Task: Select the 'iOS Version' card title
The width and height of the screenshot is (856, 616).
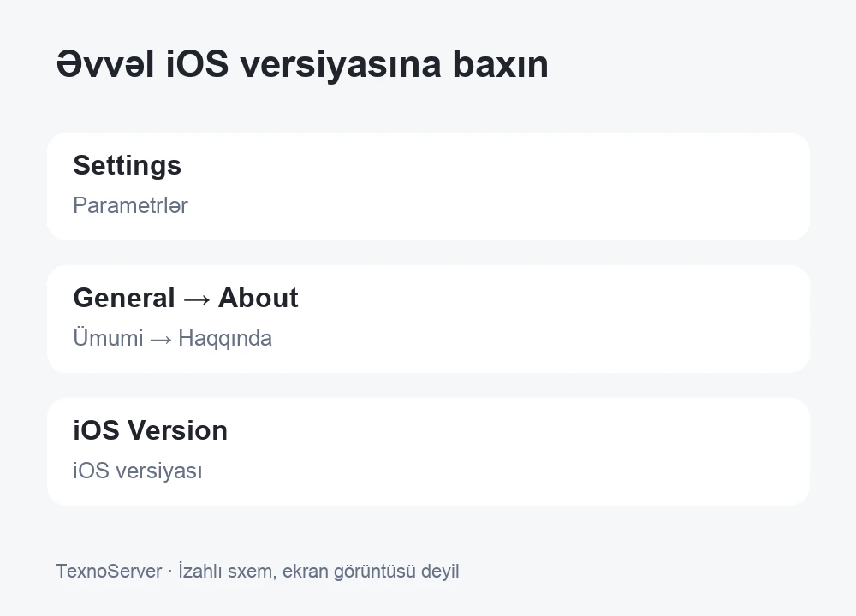Action: pyautogui.click(x=150, y=430)
